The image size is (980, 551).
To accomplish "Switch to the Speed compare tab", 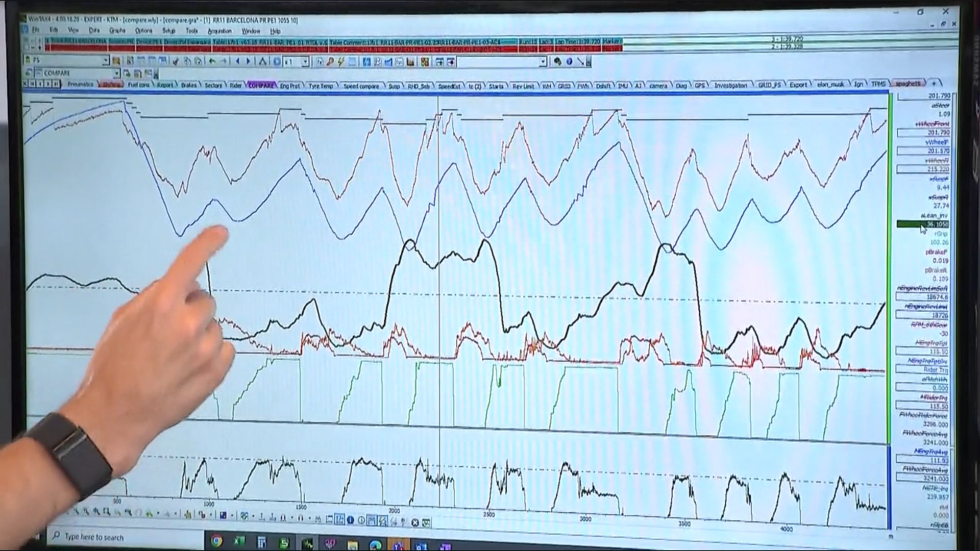I will 361,86.
